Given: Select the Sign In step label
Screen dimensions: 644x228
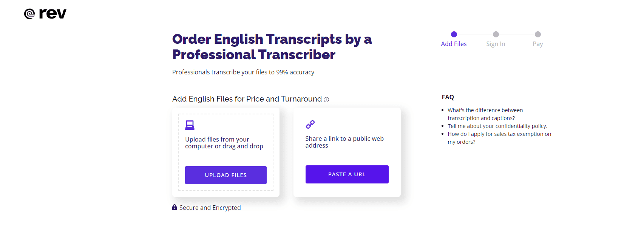Looking at the screenshot, I should coord(496,44).
